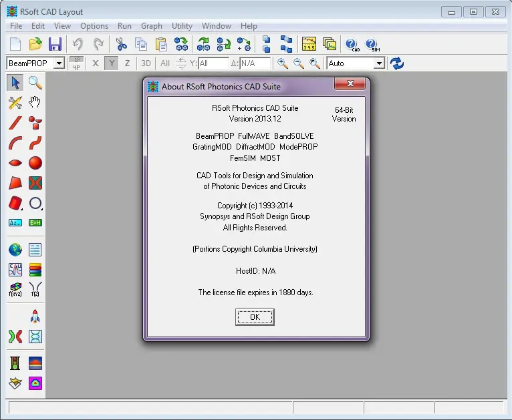Click the license expires in 1880 days text
Image resolution: width=512 pixels, height=420 pixels.
(x=255, y=292)
